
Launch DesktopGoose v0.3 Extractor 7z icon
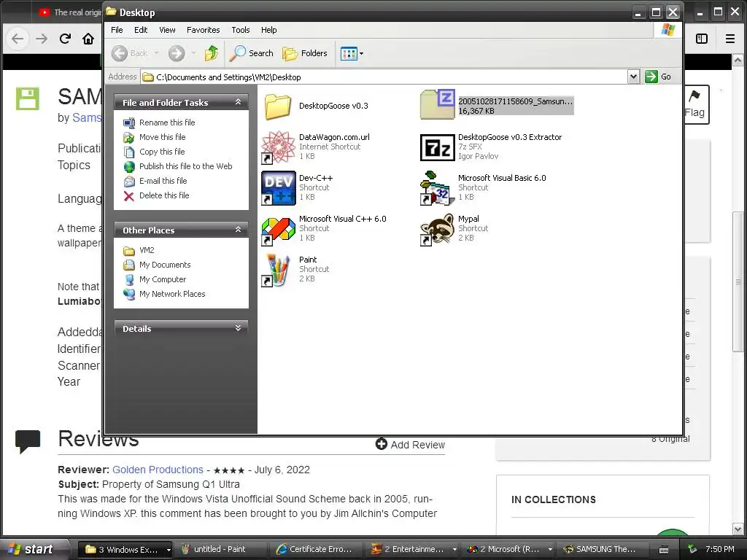coord(438,147)
